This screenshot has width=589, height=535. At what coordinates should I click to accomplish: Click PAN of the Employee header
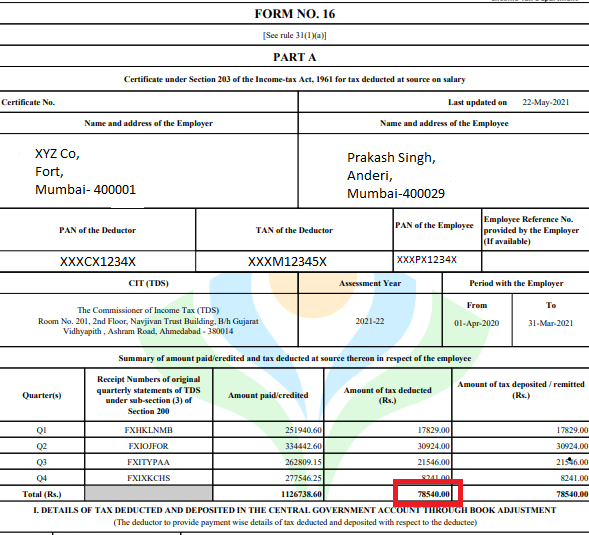pos(434,225)
